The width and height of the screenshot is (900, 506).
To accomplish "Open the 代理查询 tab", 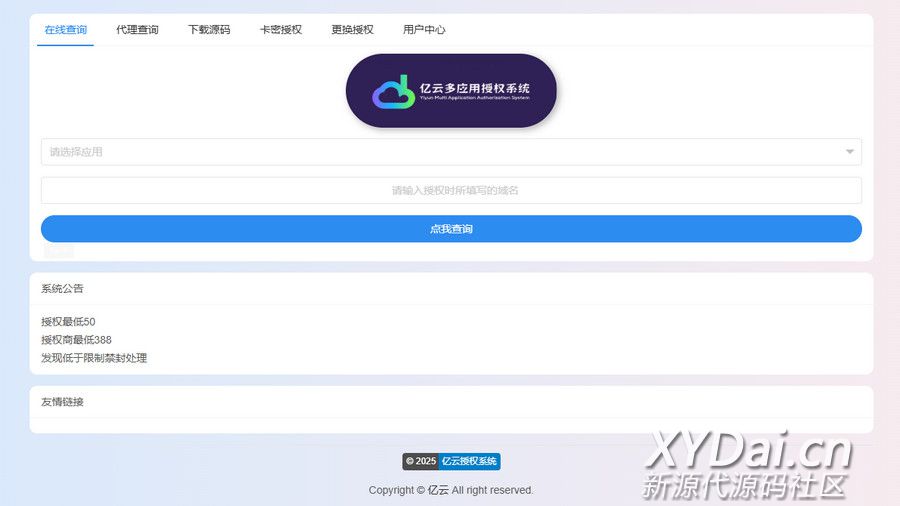I will 137,30.
